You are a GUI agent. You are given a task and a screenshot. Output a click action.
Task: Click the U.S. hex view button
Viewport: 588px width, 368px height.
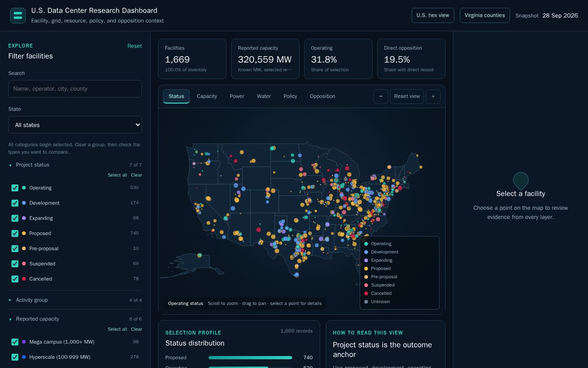tap(433, 15)
